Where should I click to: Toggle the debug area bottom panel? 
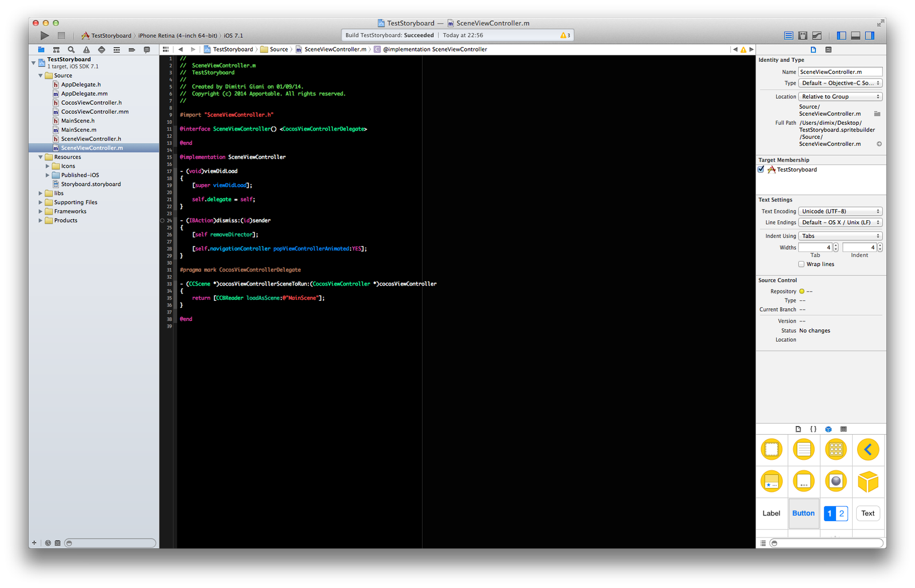click(x=856, y=35)
